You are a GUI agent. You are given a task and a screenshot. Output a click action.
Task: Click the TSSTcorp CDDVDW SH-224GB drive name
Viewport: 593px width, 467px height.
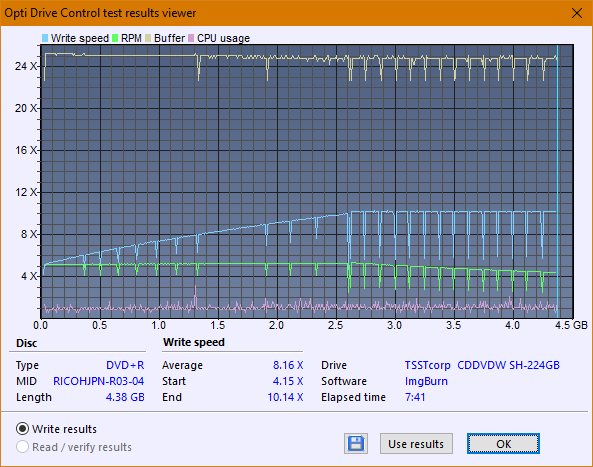482,365
